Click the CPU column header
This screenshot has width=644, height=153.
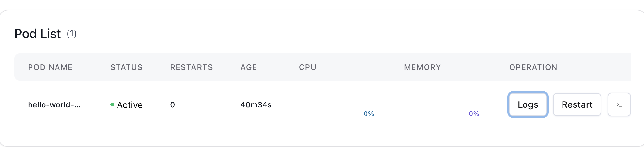click(307, 67)
